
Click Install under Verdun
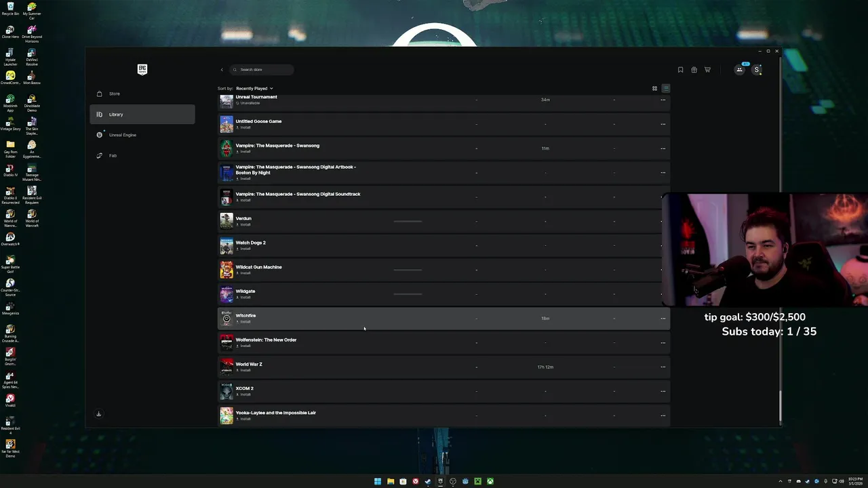point(244,224)
